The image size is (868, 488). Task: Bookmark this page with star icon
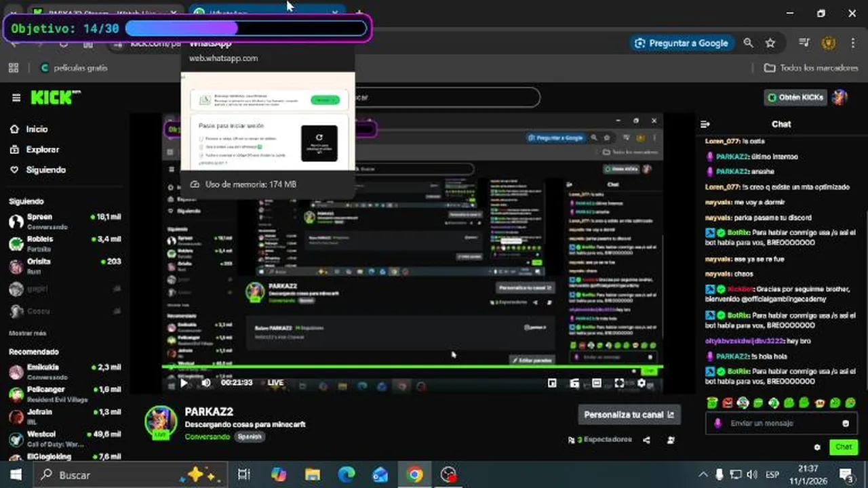(x=770, y=43)
